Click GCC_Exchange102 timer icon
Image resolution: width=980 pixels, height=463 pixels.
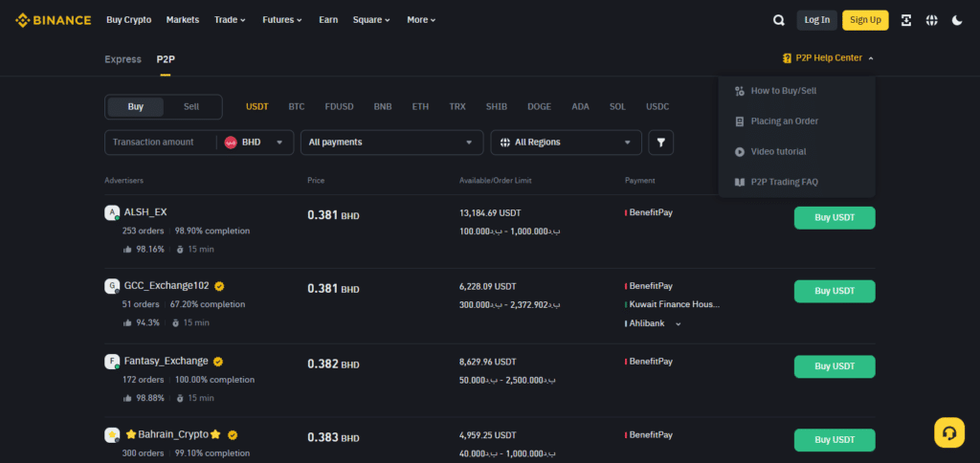pyautogui.click(x=176, y=323)
